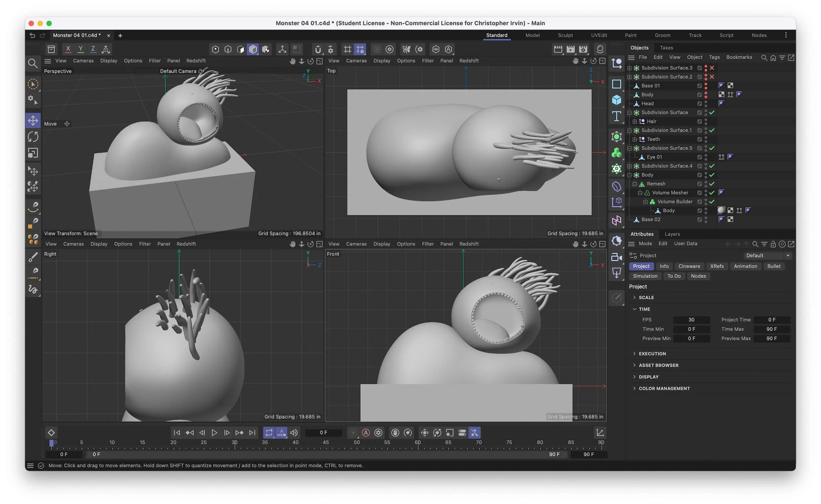Click the Cube primitive icon
The image size is (821, 504).
[x=616, y=100]
